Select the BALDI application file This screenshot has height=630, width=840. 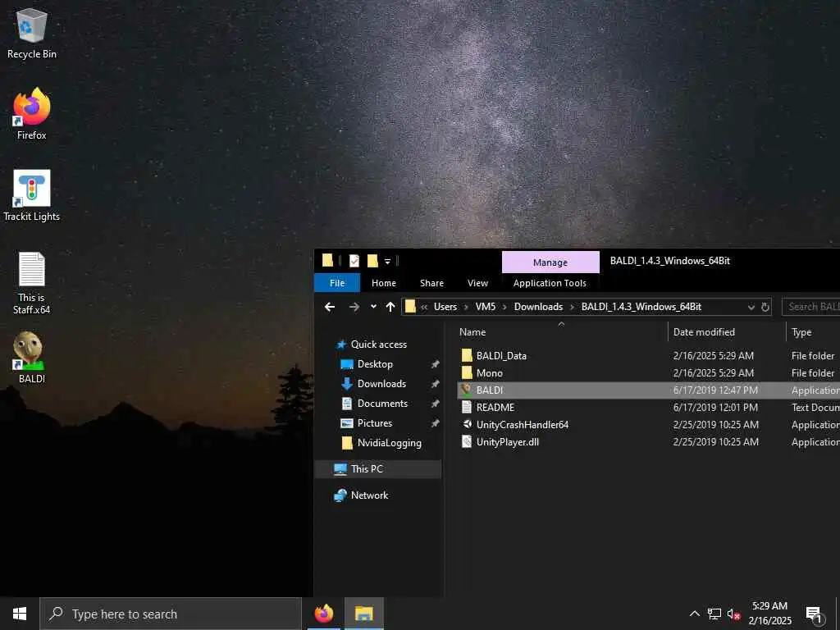click(x=649, y=390)
